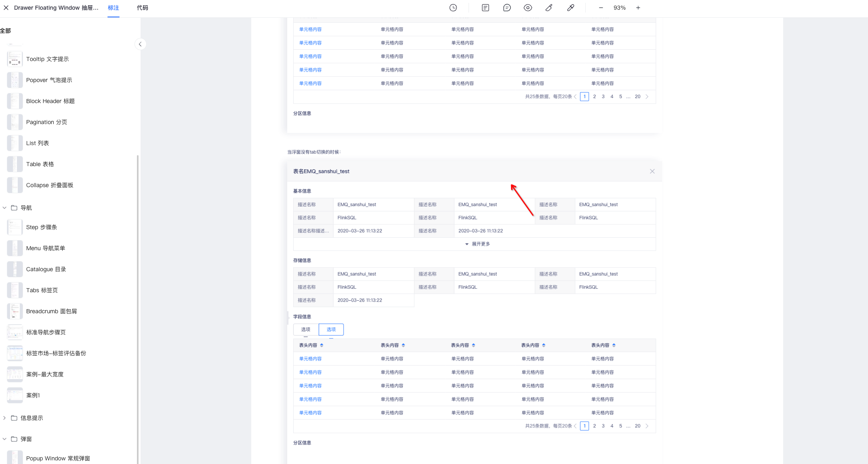Switch to the 标注 tab

click(113, 7)
